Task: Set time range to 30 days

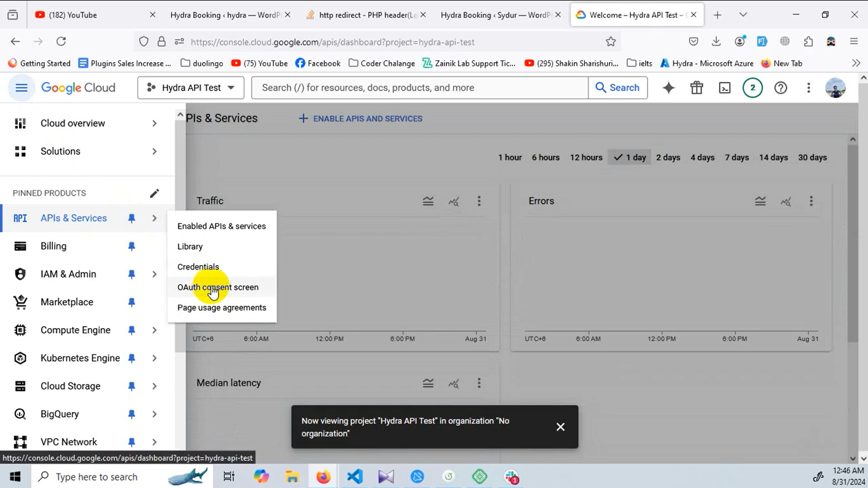Action: coord(812,158)
